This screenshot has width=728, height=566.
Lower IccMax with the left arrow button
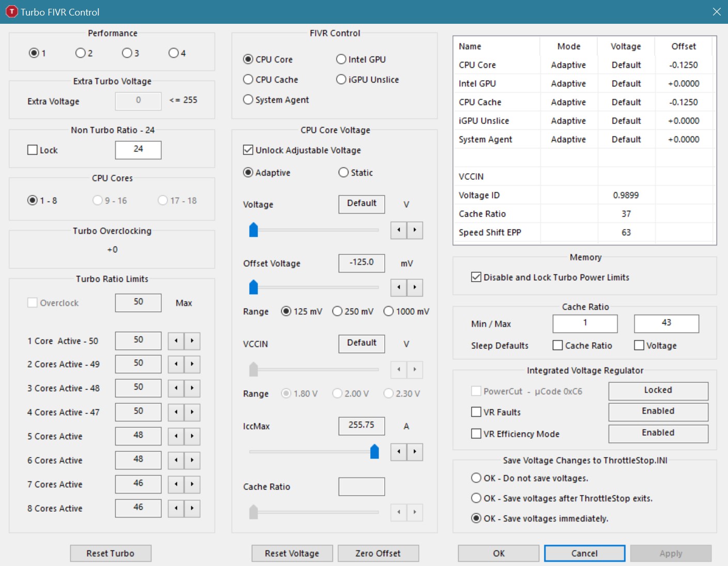click(398, 452)
